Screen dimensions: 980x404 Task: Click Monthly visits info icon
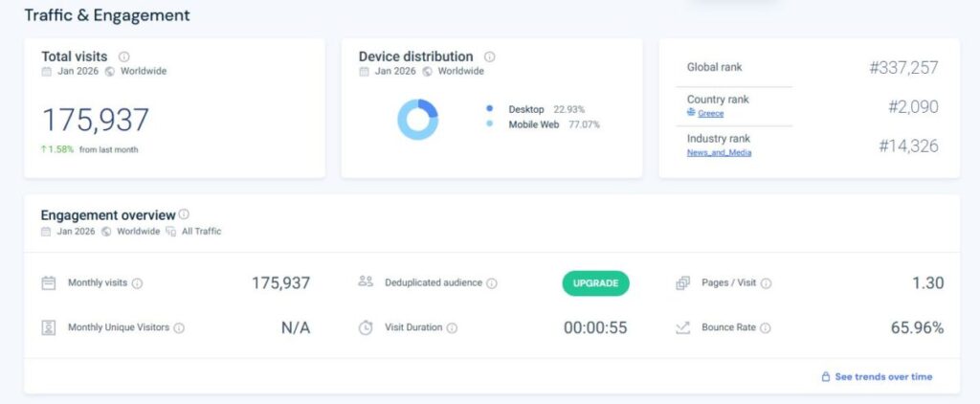pos(137,283)
